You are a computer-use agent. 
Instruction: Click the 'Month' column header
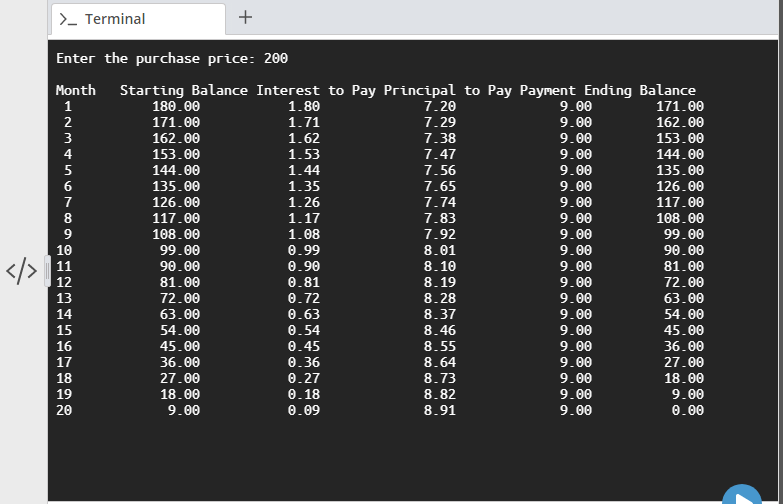76,90
